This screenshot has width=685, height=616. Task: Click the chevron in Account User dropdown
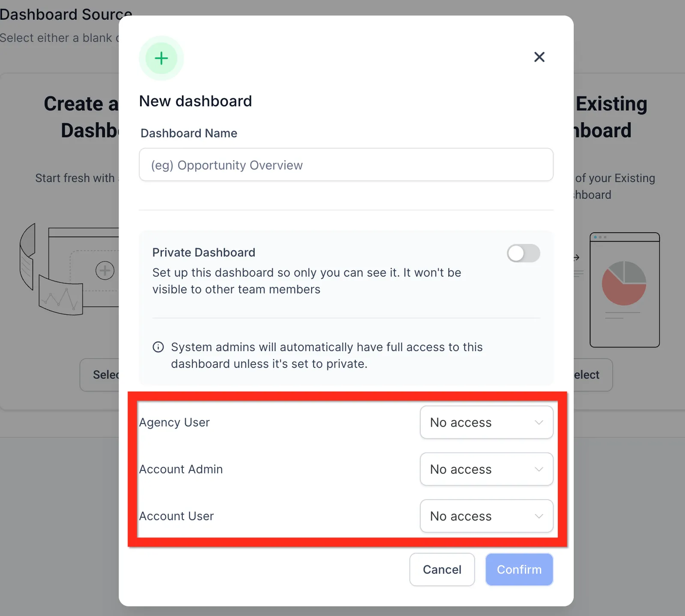tap(539, 516)
